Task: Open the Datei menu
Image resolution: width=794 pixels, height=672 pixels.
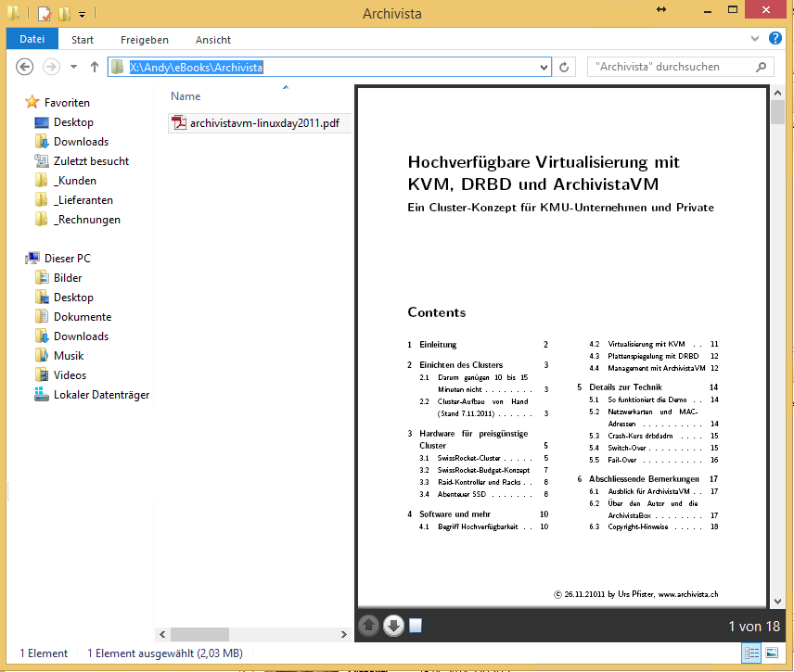Action: coord(32,39)
